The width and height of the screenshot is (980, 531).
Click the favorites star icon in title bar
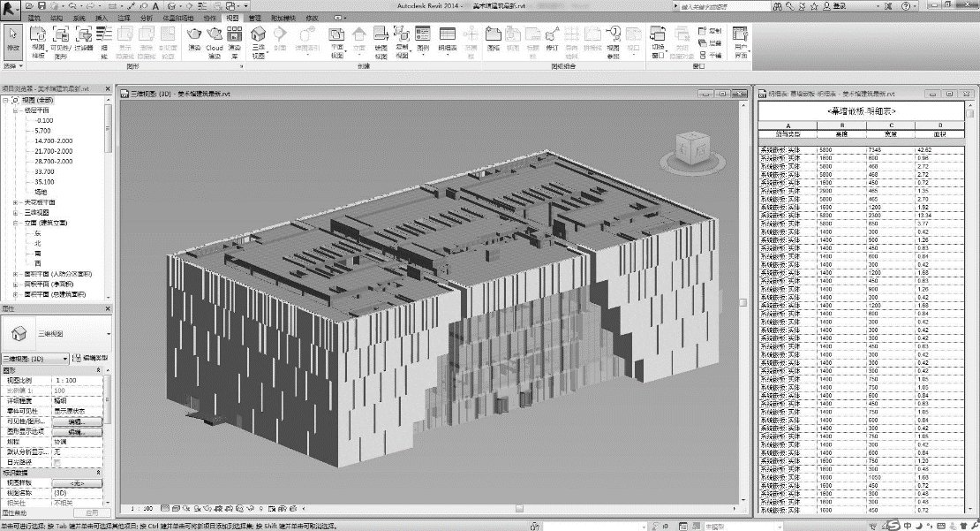814,5
